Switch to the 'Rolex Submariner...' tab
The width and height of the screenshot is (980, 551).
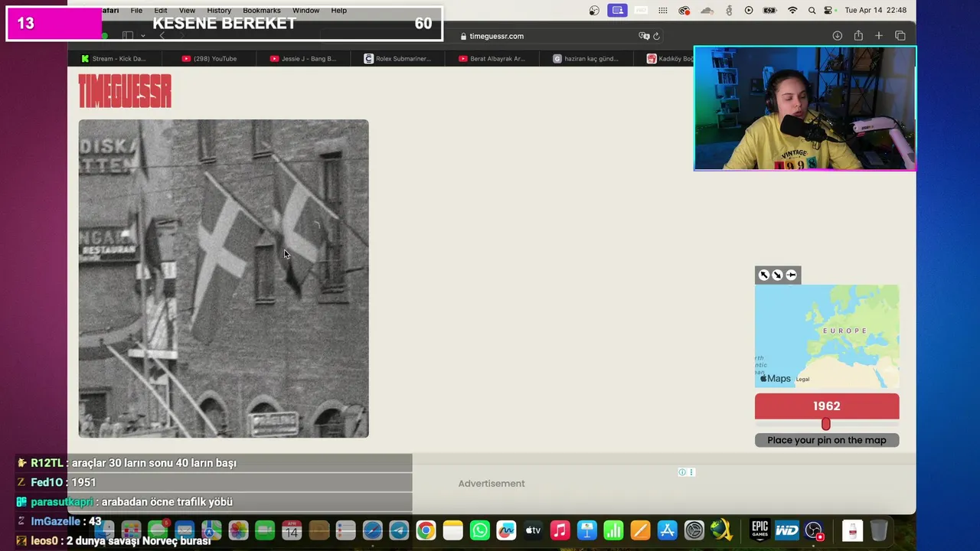[397, 58]
